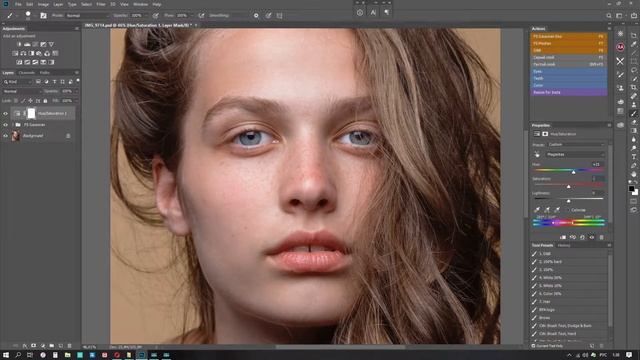Click the crossed tools icon in panel dock
640x360 pixels.
tap(620, 61)
